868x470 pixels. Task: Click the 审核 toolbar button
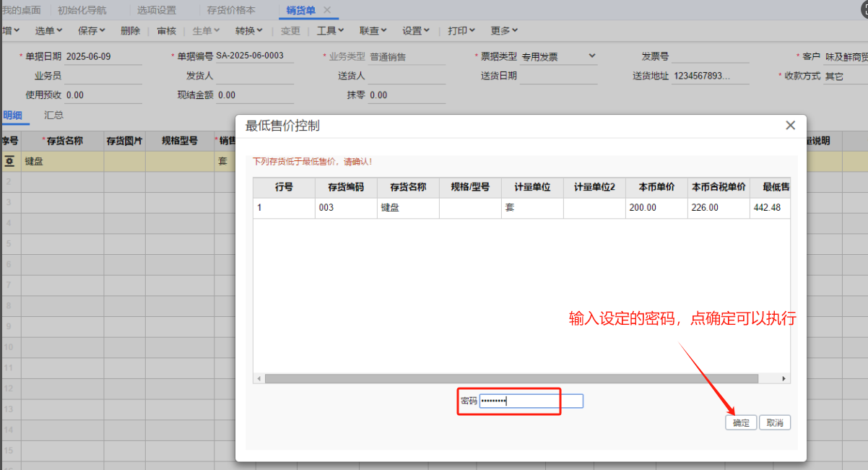point(166,31)
